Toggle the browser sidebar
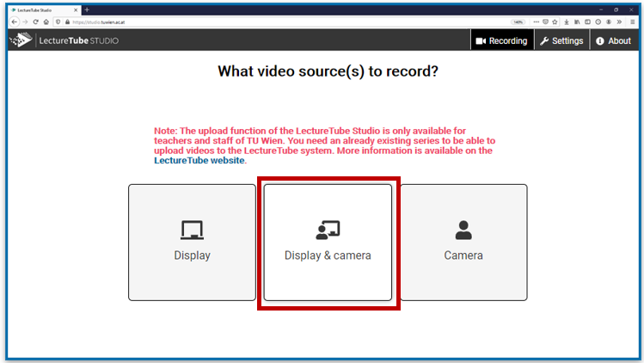Viewport: 644px width, 363px height. 587,22
